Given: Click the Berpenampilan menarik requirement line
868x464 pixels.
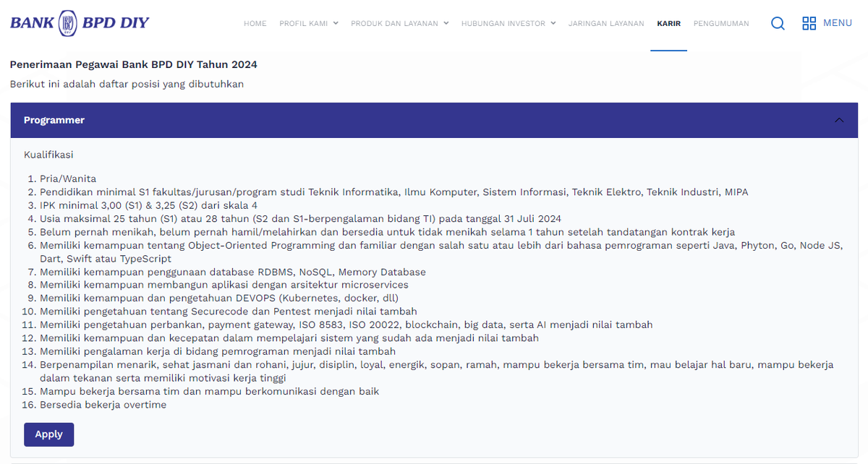Looking at the screenshot, I should (x=437, y=371).
